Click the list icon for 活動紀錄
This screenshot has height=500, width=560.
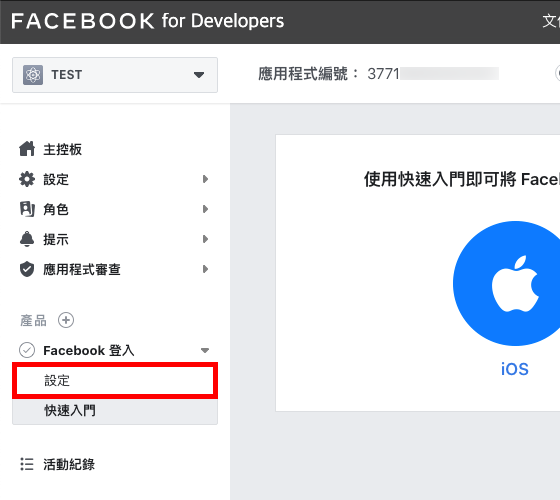click(x=27, y=464)
